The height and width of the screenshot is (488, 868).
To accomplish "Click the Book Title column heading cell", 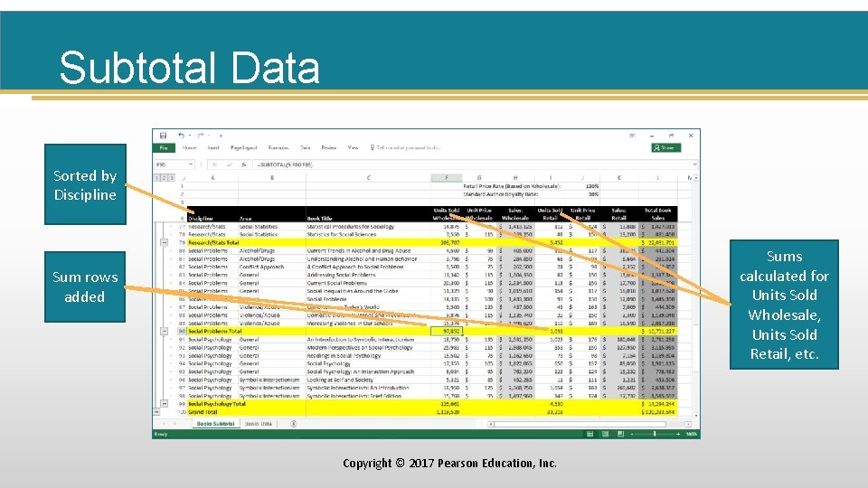I will pos(368,214).
